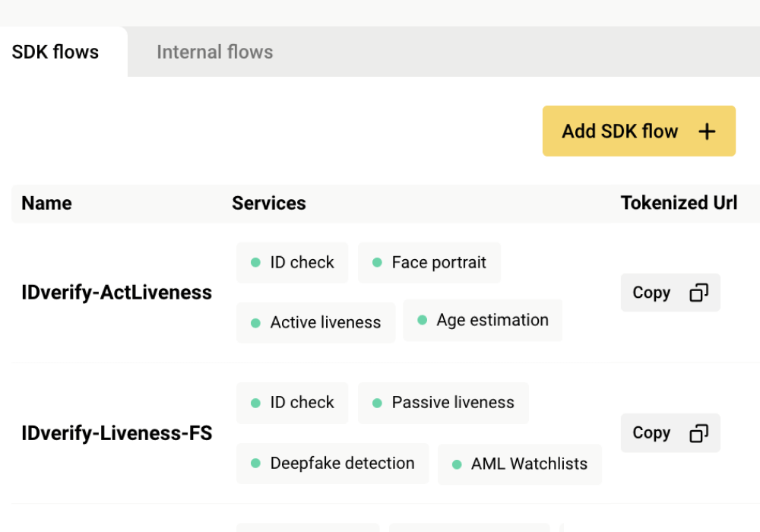Click the Passive liveness service tag
Screen dimensions: 760x532
pos(443,402)
